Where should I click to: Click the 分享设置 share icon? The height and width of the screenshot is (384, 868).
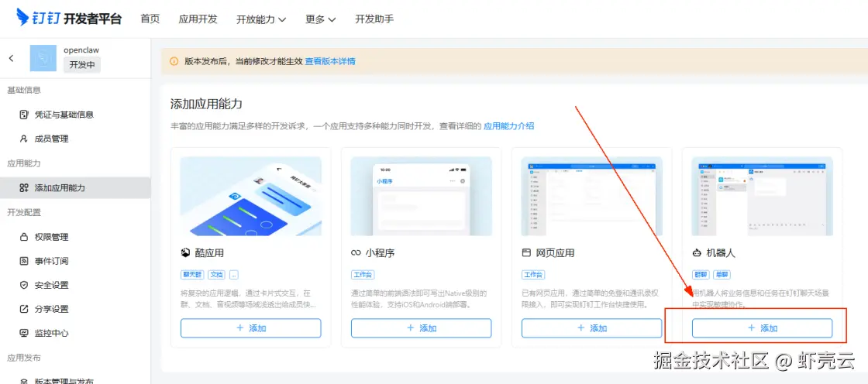[x=24, y=309]
